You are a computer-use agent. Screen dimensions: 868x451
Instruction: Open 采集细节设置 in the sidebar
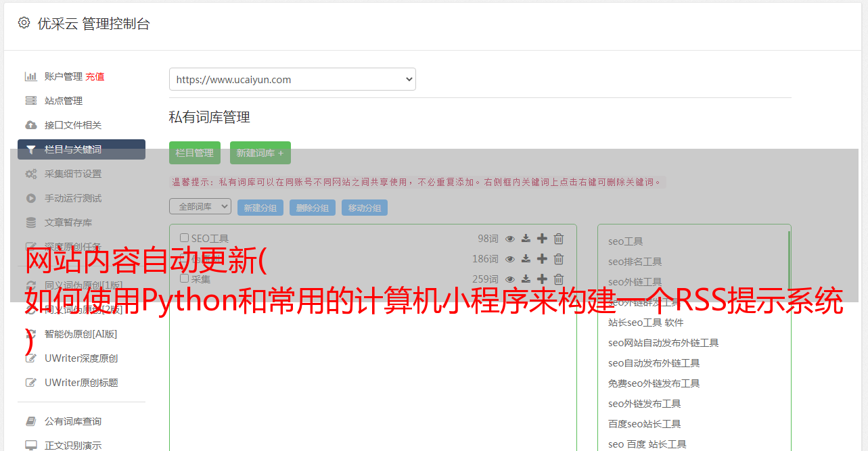coord(73,174)
